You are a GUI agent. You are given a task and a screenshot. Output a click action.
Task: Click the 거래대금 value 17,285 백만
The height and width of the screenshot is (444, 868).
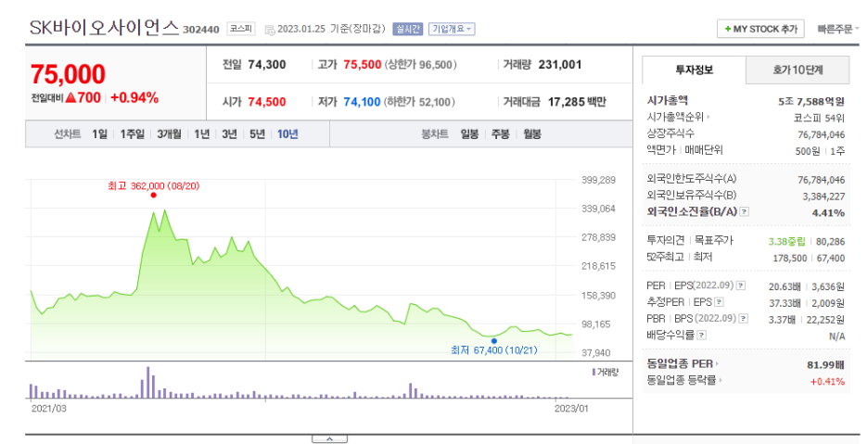coord(577,102)
